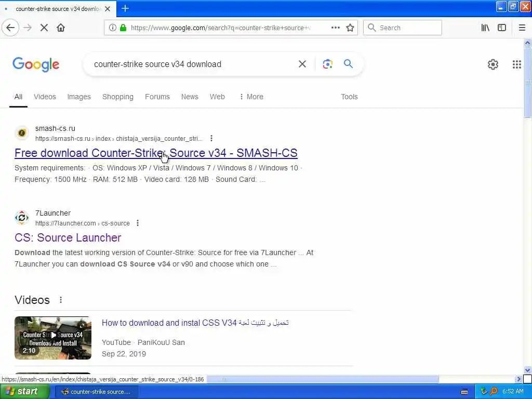Select counter-strike source taskbar button

pos(96,392)
